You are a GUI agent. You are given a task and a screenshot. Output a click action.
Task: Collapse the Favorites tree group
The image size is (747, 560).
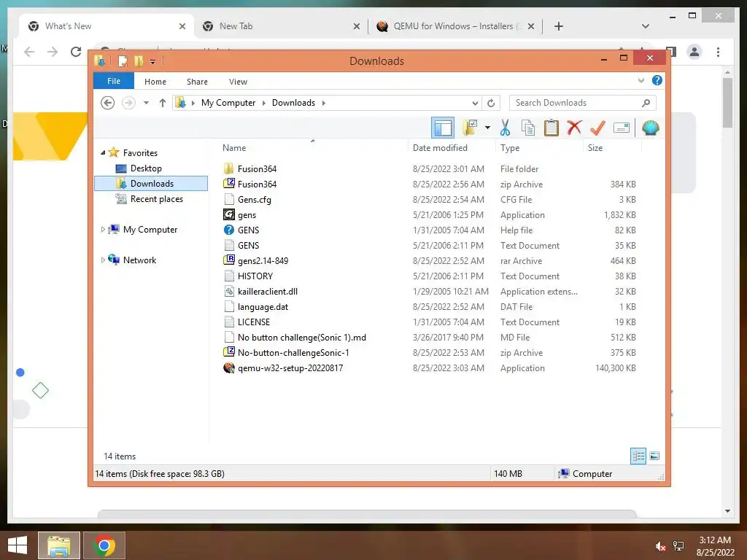103,153
